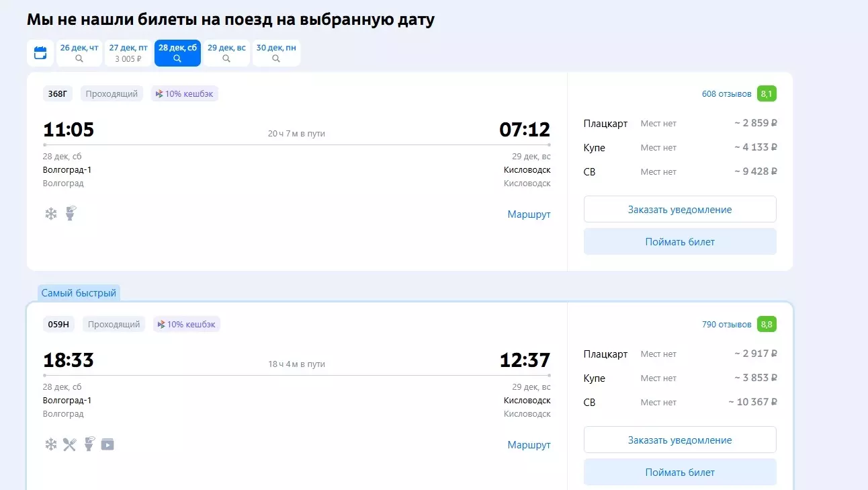Click cashback icon in train 368Г badge

click(x=159, y=94)
